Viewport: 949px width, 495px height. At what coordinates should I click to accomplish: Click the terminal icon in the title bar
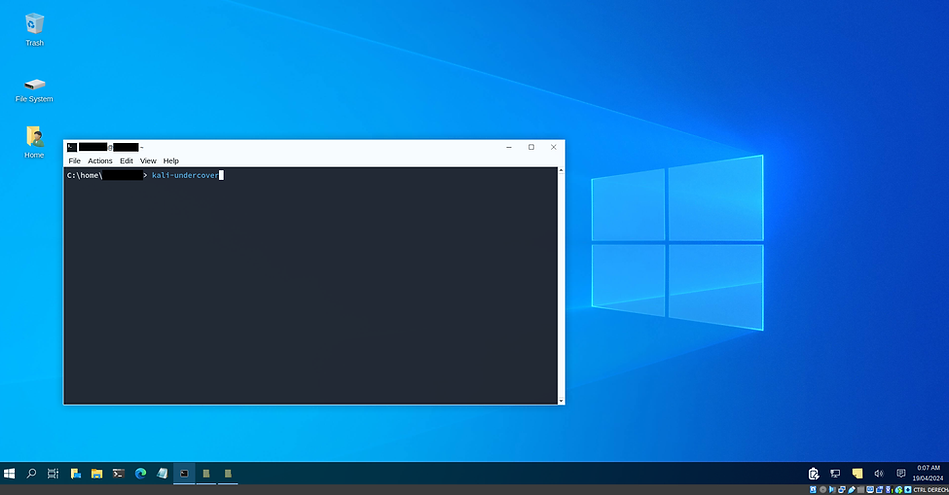pyautogui.click(x=72, y=147)
